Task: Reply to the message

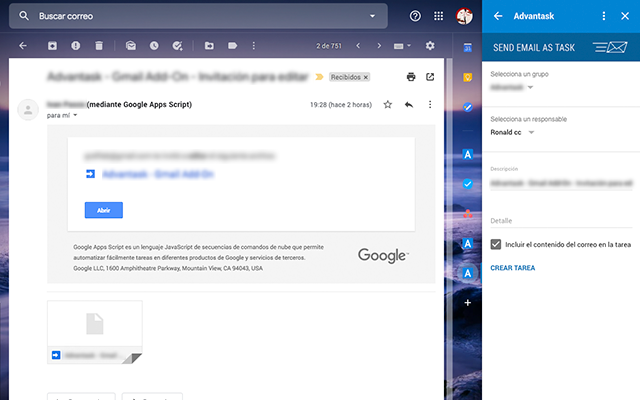Action: tap(409, 105)
